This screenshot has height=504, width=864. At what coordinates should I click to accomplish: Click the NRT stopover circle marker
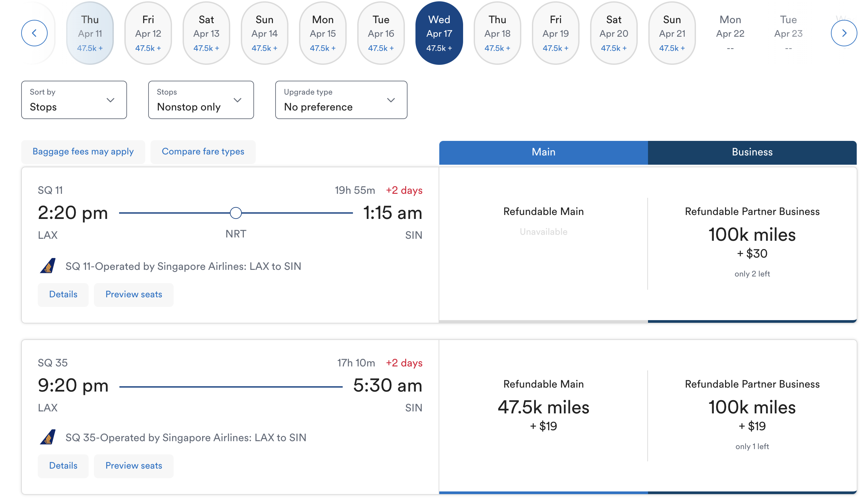(x=236, y=213)
